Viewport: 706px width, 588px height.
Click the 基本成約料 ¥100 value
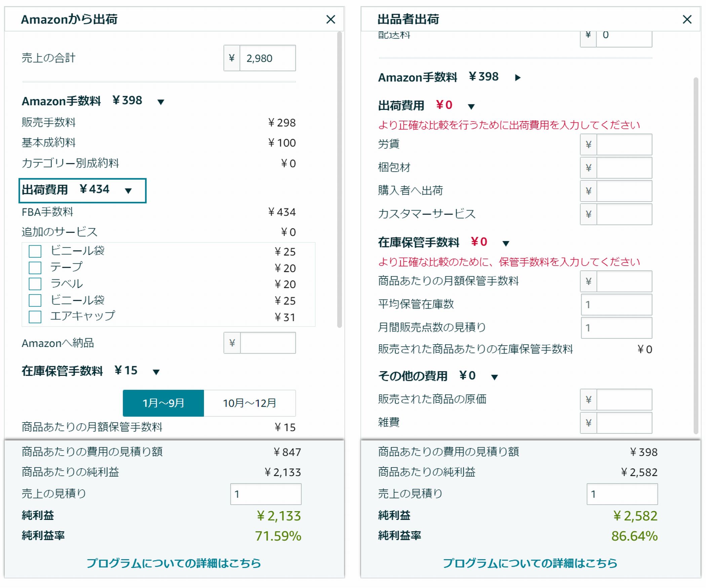click(282, 143)
